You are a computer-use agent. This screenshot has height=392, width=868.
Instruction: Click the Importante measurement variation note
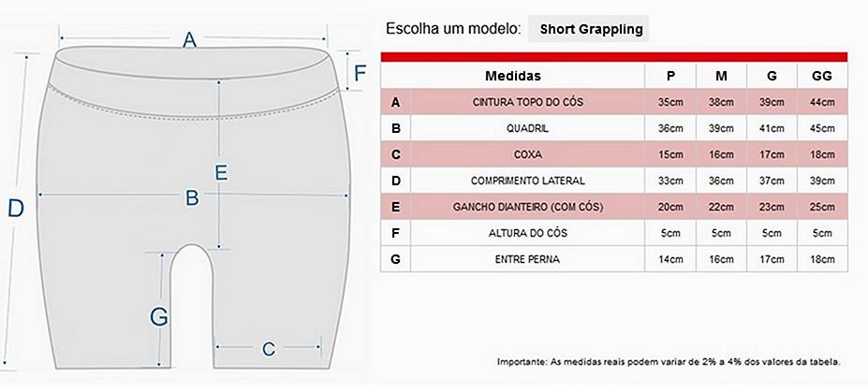669,362
